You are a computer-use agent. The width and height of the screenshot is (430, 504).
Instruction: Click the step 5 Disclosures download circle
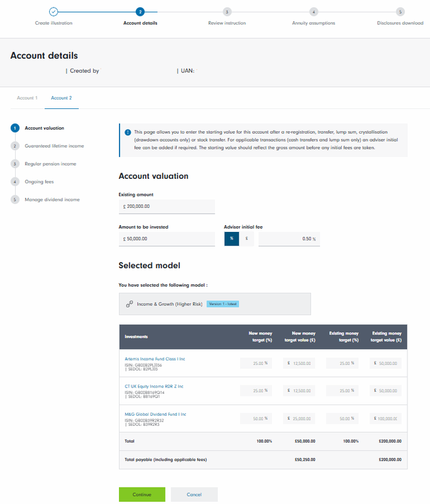click(400, 11)
